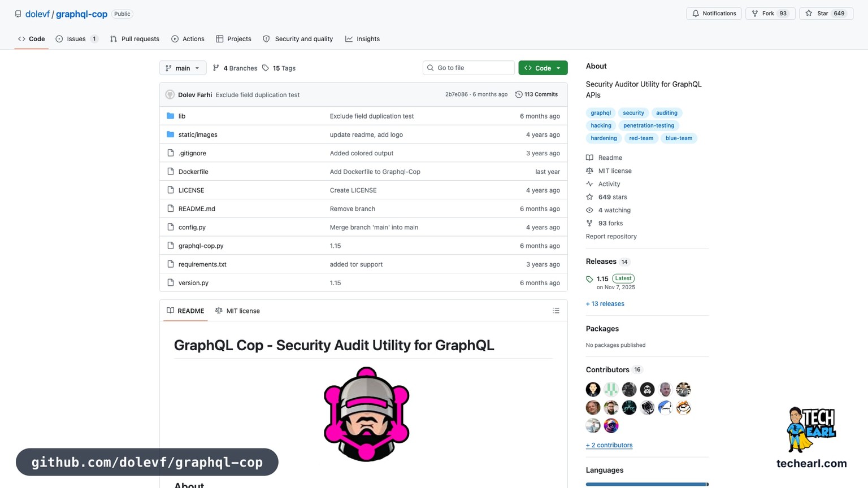Open the README outline list icon

(x=556, y=311)
